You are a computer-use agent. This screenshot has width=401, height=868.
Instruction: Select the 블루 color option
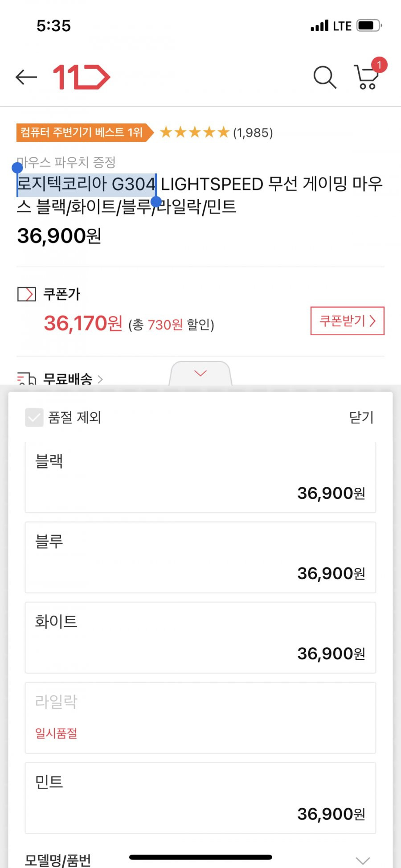pyautogui.click(x=200, y=557)
